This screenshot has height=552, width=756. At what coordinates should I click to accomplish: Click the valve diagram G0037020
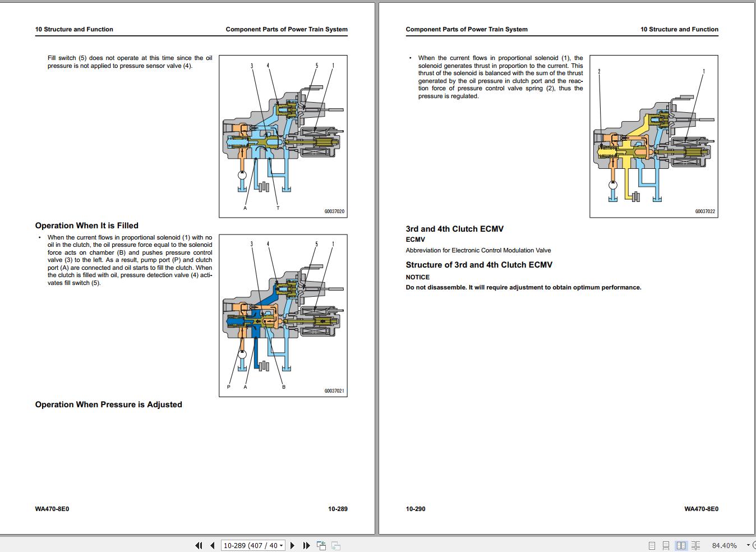point(283,136)
